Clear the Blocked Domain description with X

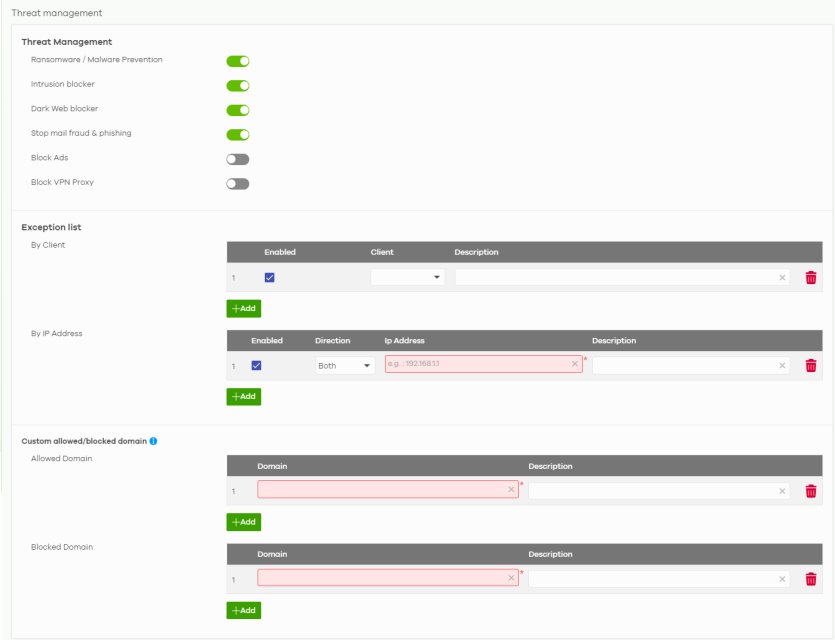point(782,579)
